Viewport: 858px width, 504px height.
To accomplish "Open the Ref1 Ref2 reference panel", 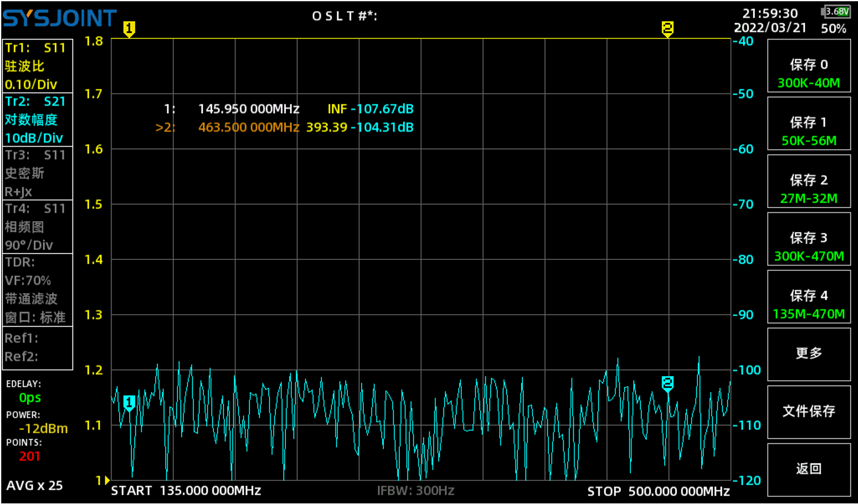I will (x=37, y=348).
